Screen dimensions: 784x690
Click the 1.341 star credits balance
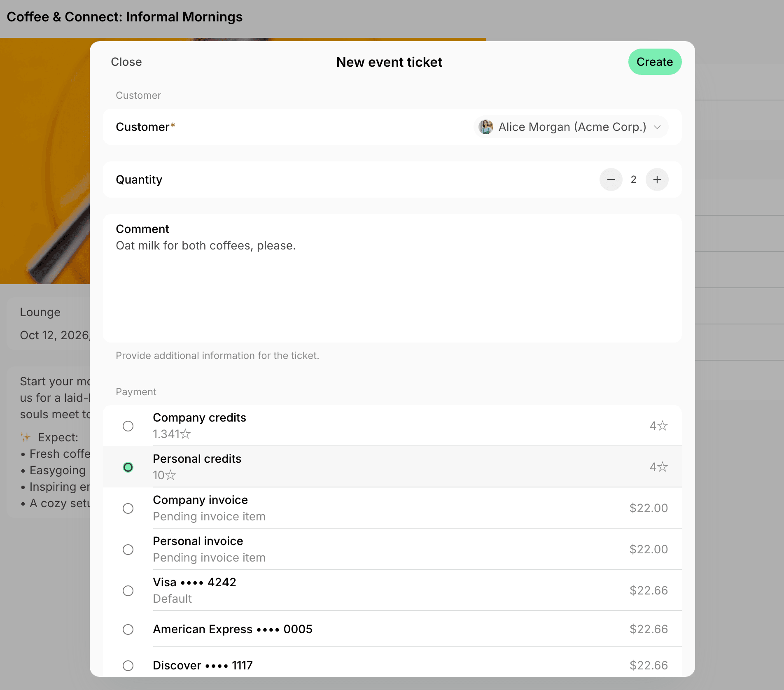[172, 434]
